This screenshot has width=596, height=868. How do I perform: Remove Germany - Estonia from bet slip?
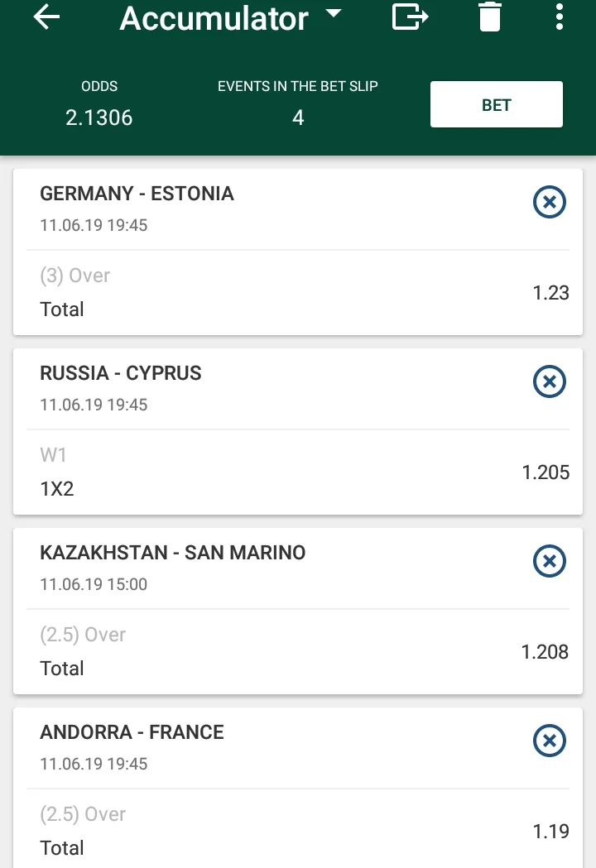(549, 203)
